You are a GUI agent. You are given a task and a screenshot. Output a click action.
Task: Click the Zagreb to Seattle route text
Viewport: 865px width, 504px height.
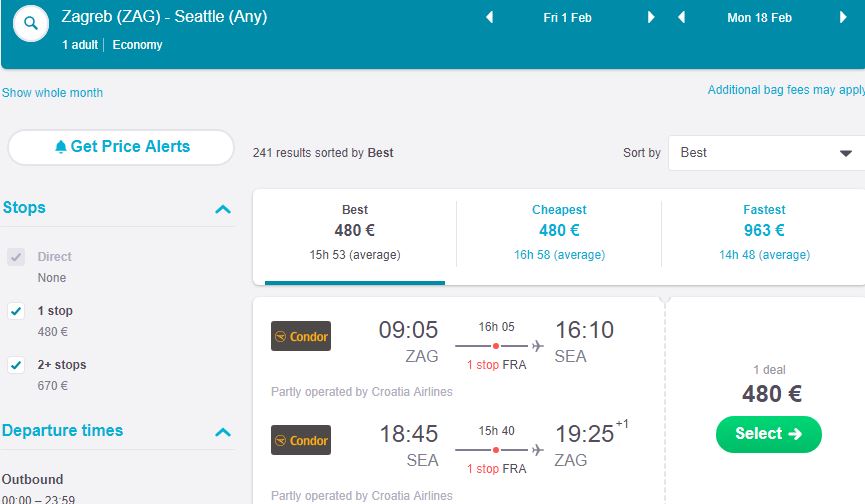click(164, 17)
